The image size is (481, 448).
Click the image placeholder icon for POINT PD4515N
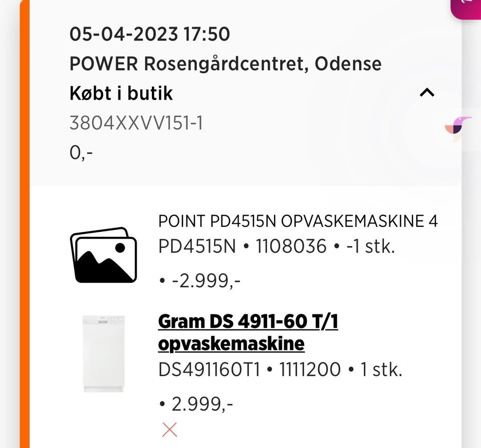click(x=103, y=255)
